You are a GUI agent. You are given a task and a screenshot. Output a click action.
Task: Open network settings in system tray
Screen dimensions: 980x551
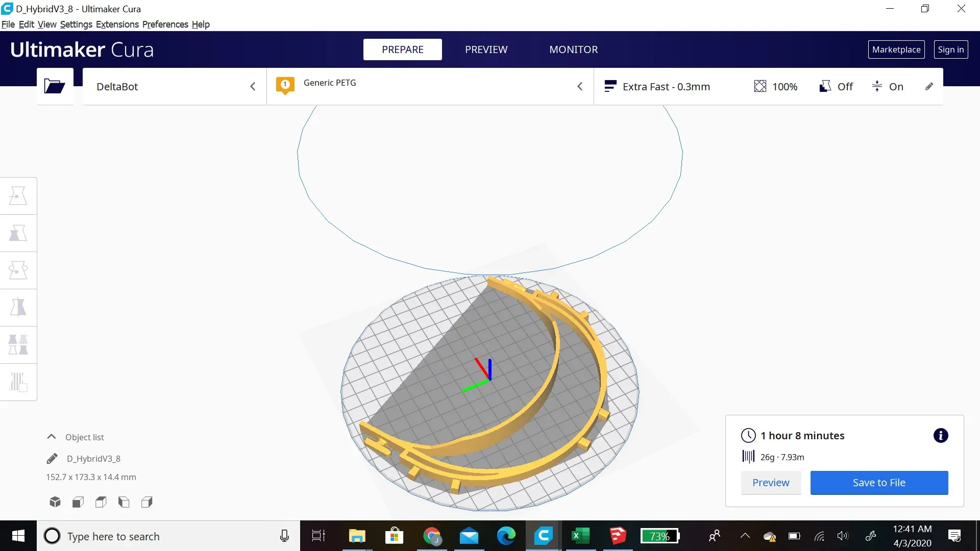click(819, 536)
